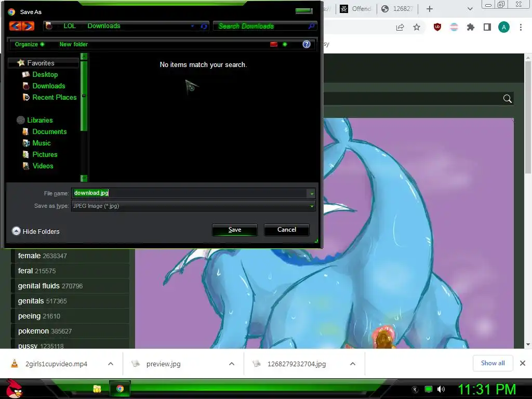Click the pokemon tag link

point(33,331)
